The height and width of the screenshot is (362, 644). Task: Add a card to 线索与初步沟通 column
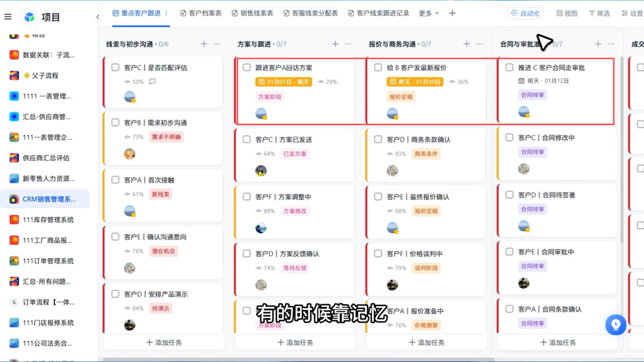204,44
